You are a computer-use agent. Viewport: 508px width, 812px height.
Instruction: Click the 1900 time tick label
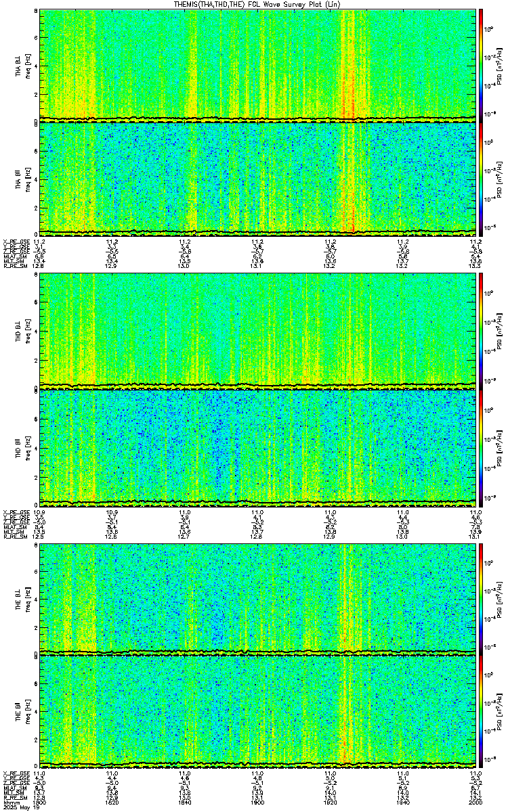pyautogui.click(x=257, y=802)
